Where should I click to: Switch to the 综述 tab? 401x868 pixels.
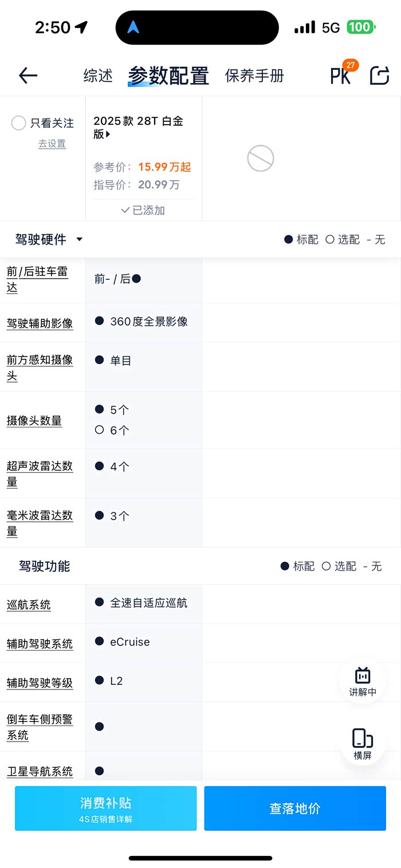pos(98,76)
